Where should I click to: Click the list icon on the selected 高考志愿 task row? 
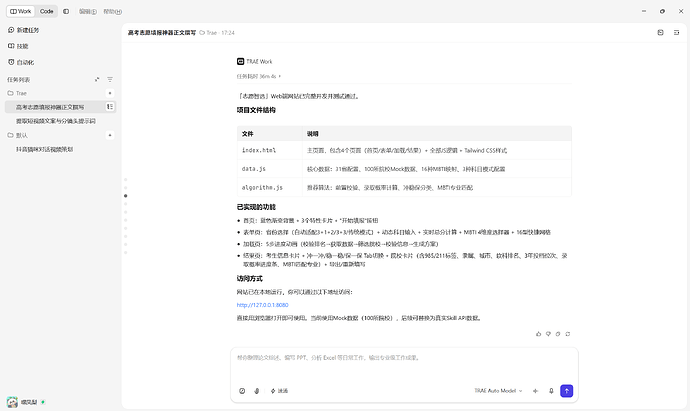pyautogui.click(x=110, y=106)
